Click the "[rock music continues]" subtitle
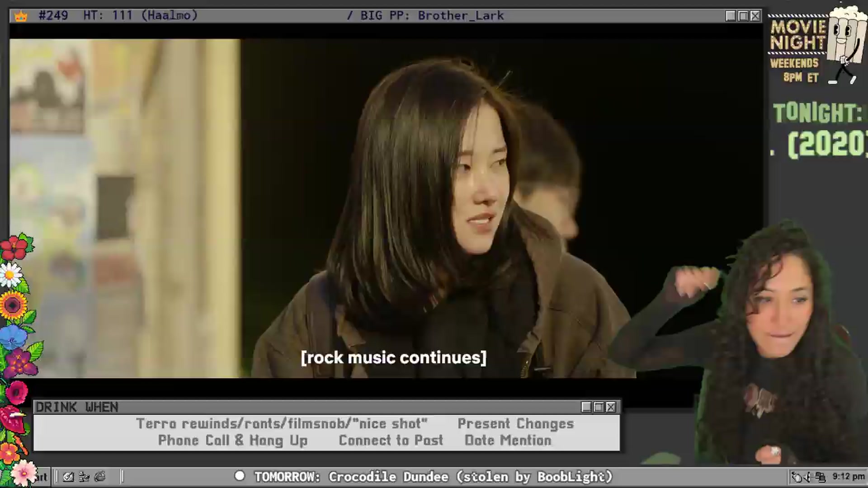The image size is (868, 488). 394,358
